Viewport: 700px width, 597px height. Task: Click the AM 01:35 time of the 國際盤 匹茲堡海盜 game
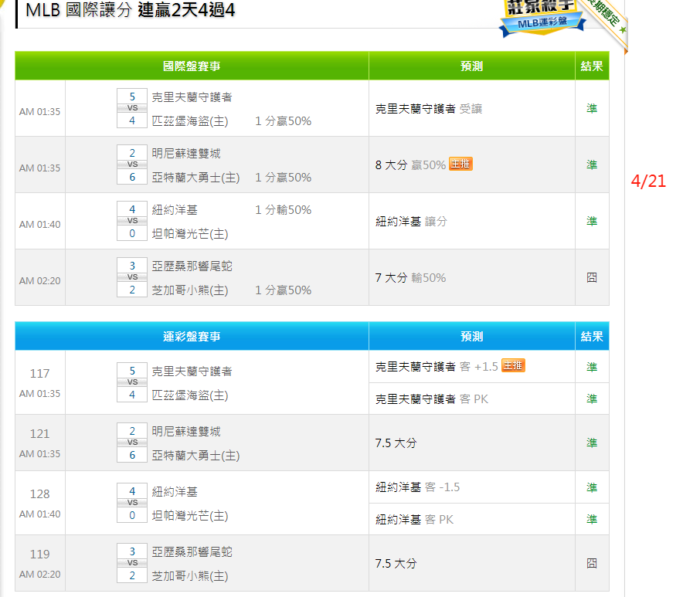coord(39,111)
